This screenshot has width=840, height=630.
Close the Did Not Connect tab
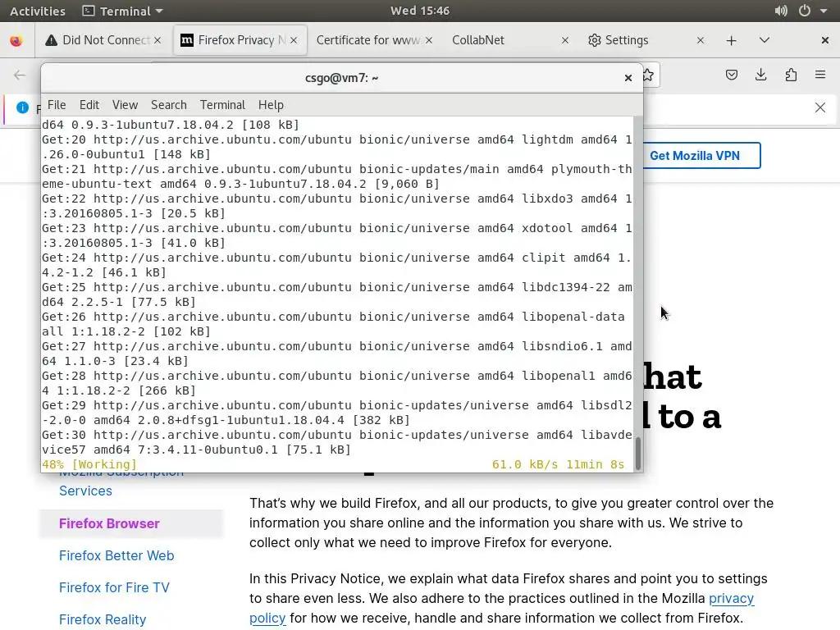(157, 40)
